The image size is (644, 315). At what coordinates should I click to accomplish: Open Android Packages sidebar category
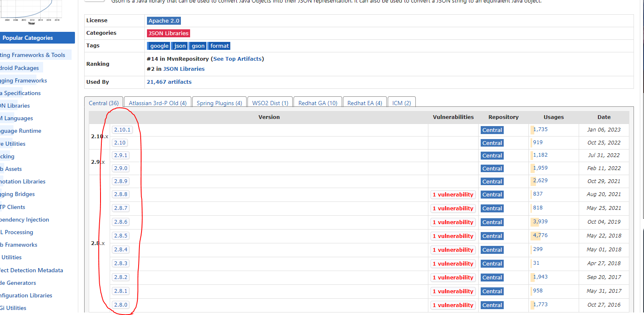coord(19,68)
